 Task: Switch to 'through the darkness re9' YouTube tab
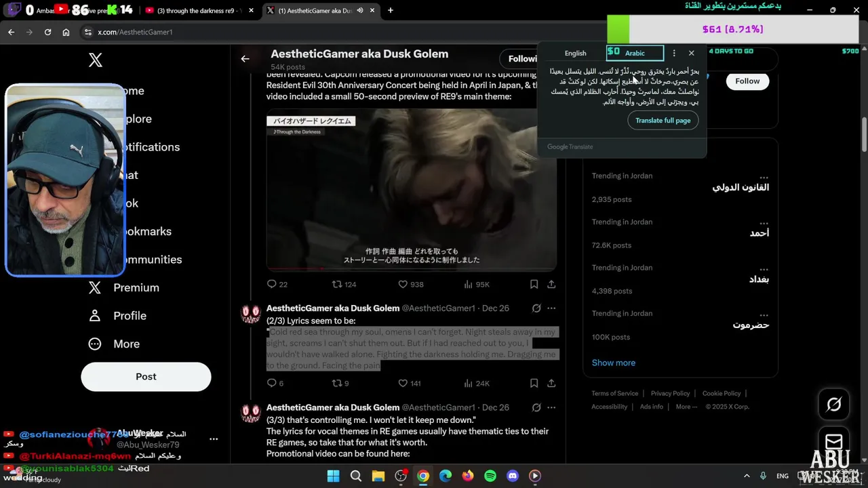[x=199, y=10]
